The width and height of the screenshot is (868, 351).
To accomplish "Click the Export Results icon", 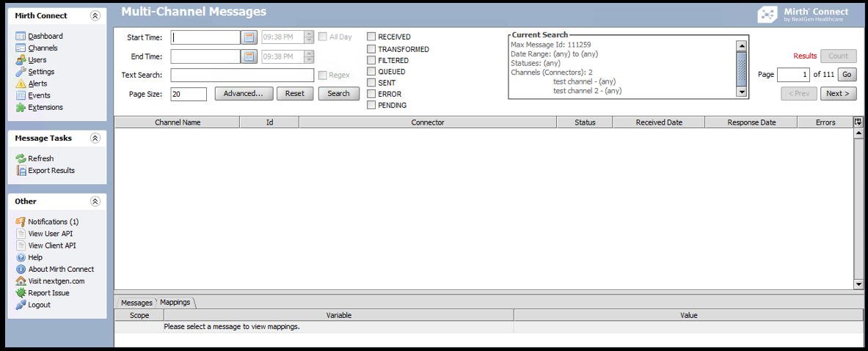I will coord(21,170).
